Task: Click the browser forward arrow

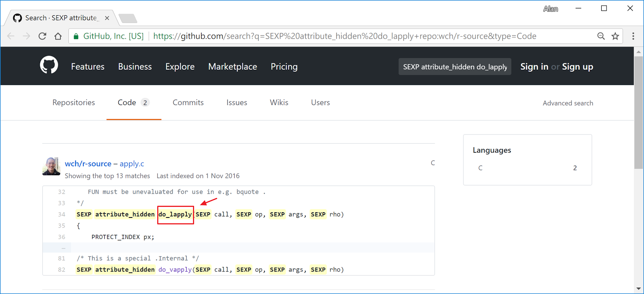Action: click(27, 36)
